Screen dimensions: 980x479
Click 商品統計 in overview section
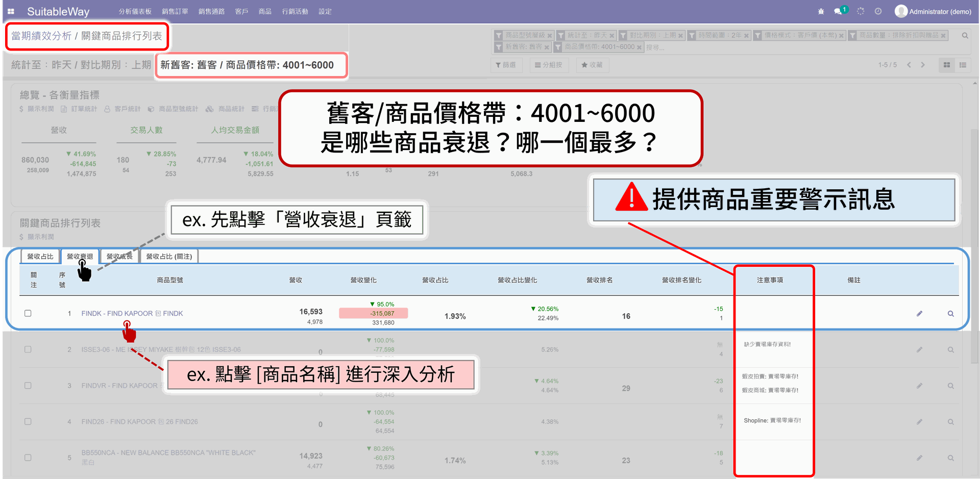(x=225, y=109)
